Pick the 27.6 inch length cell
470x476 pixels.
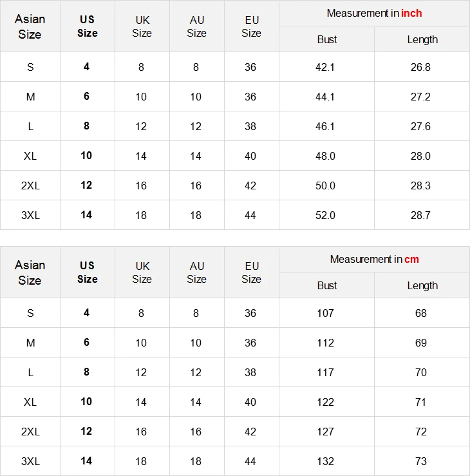[421, 126]
